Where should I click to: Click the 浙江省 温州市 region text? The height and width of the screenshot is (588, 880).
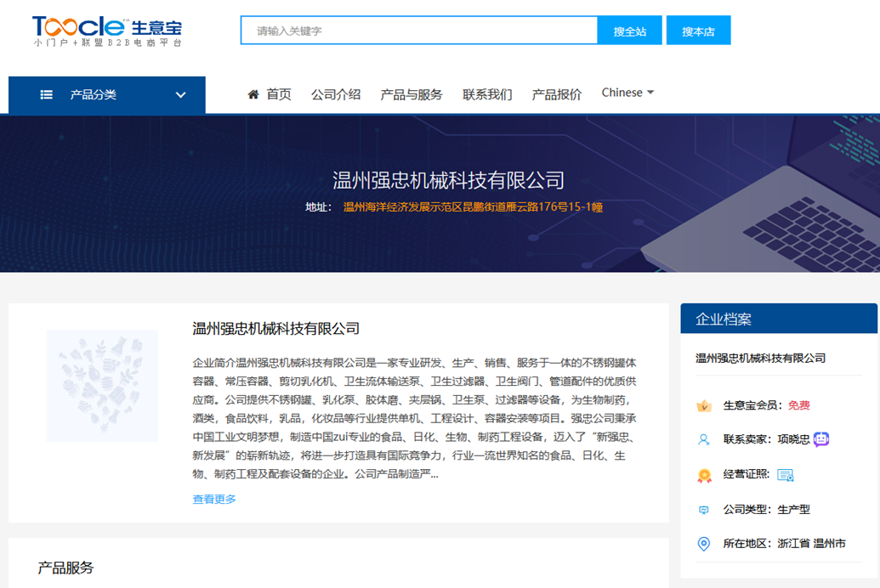(811, 543)
